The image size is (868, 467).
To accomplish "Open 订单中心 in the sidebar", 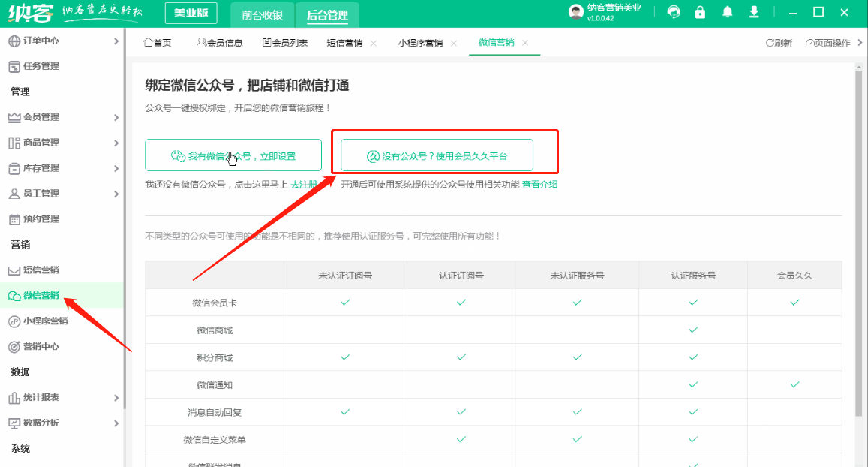I will point(41,41).
